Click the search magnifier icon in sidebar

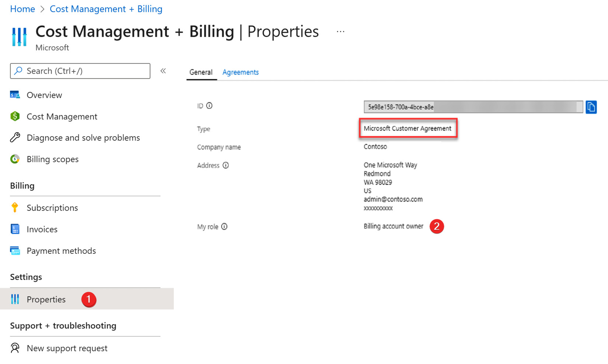[18, 71]
